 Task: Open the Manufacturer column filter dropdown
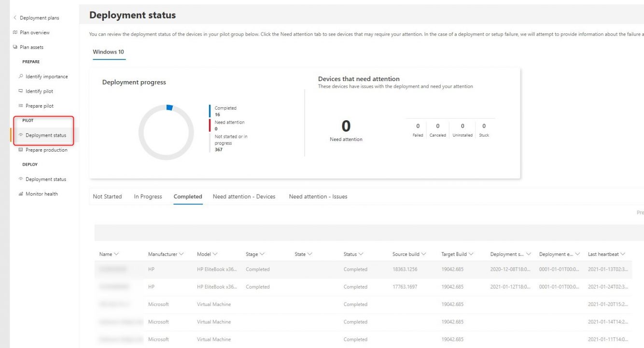click(182, 254)
